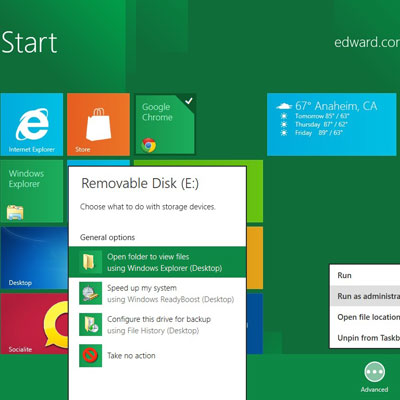Click the Removable Disk (E:) heading
Viewport: 400px width, 400px height.
click(140, 184)
